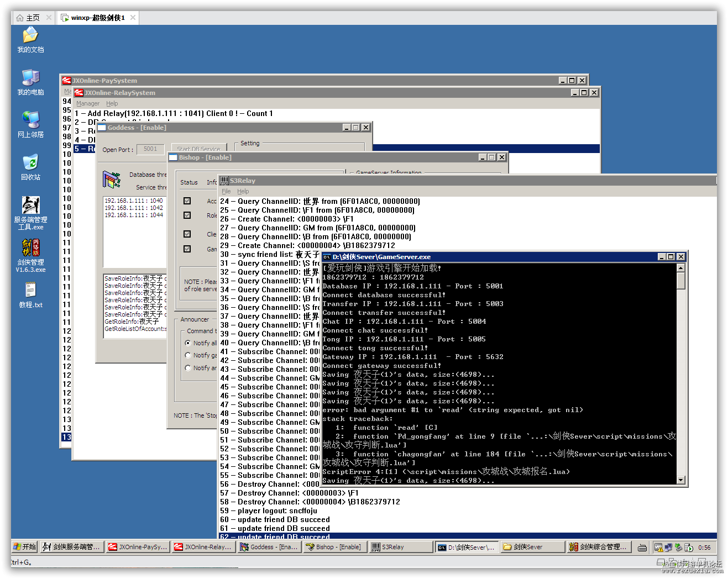Click the Goddess database icon in the window
The image size is (728, 579).
tap(112, 180)
